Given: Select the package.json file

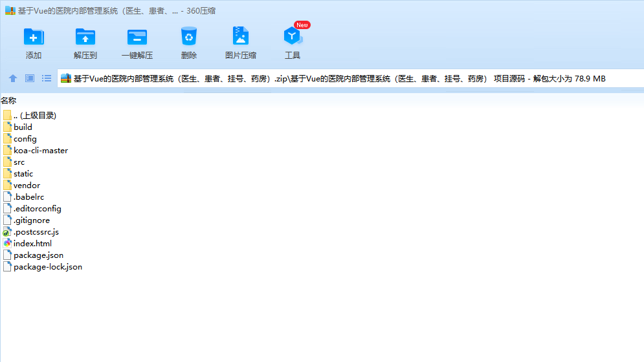Looking at the screenshot, I should [39, 255].
